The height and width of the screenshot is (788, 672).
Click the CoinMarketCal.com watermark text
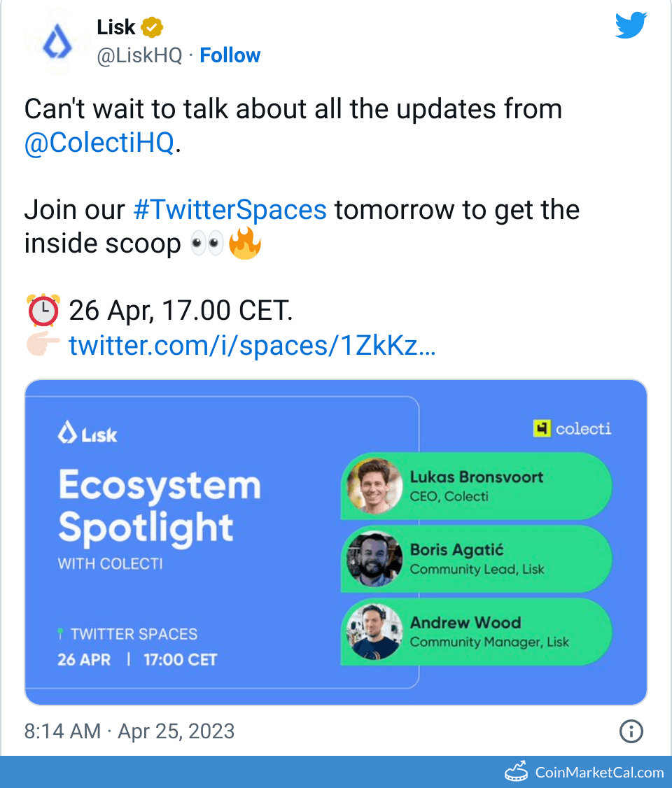coord(599,773)
